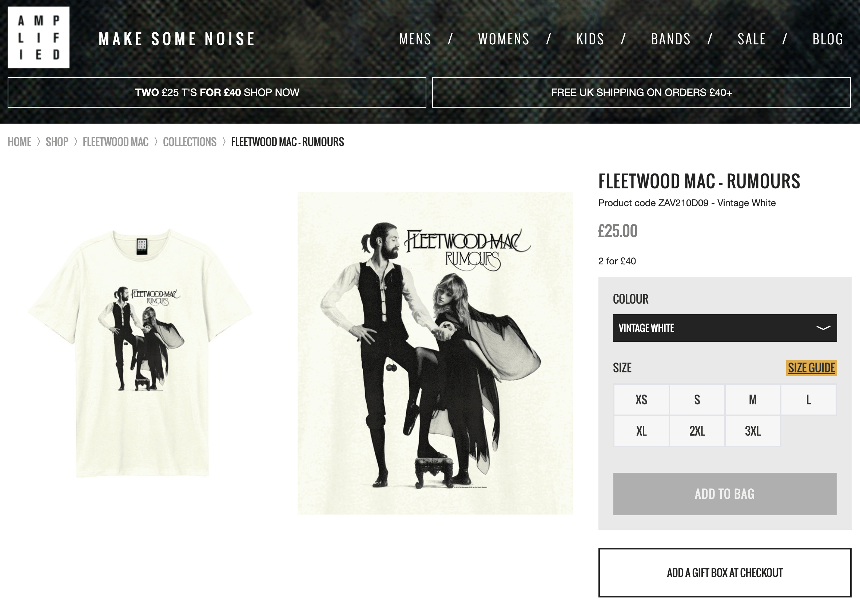The height and width of the screenshot is (616, 860).
Task: Click the Amplified logo
Action: [38, 37]
